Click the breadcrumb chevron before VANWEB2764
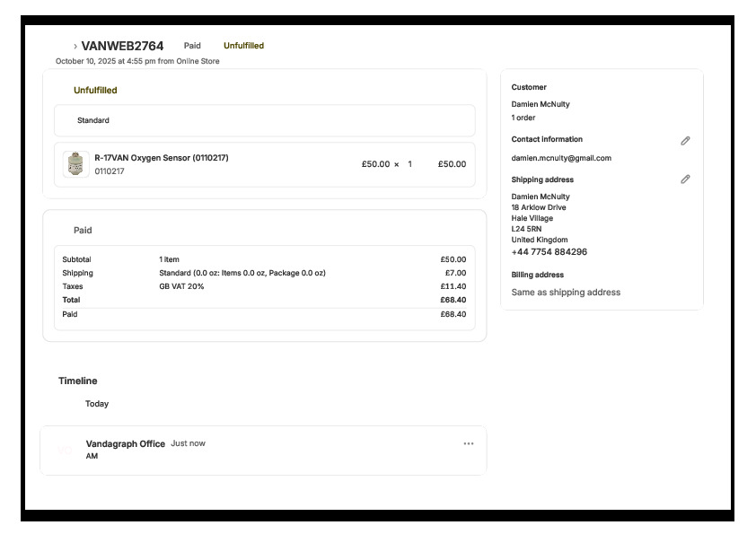This screenshot has height=534, width=756. pos(75,46)
